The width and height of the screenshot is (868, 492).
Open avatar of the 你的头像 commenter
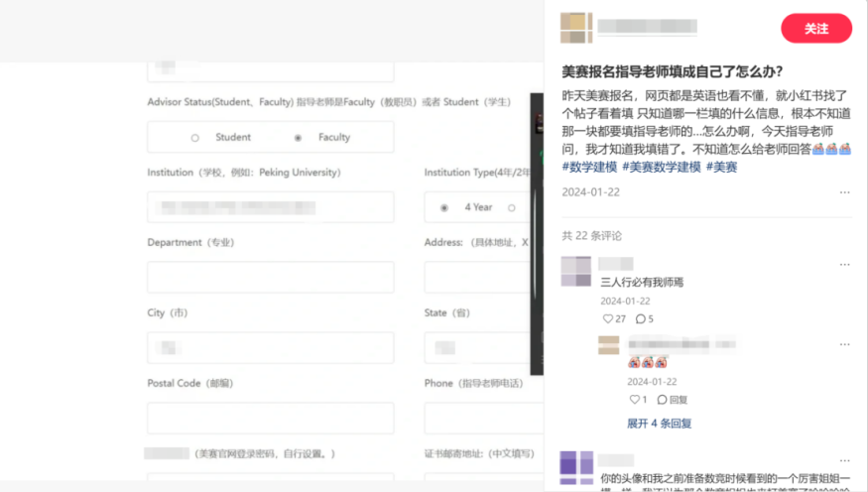click(x=576, y=467)
